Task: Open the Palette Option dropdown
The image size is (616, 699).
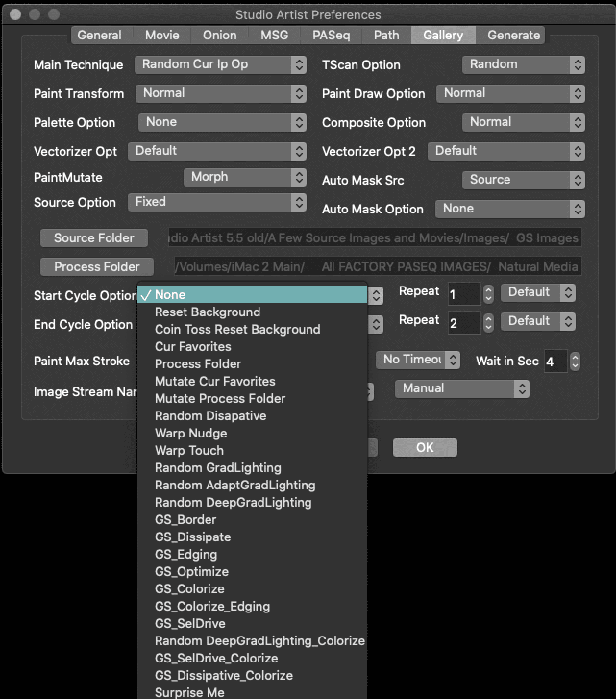Action: [x=222, y=122]
